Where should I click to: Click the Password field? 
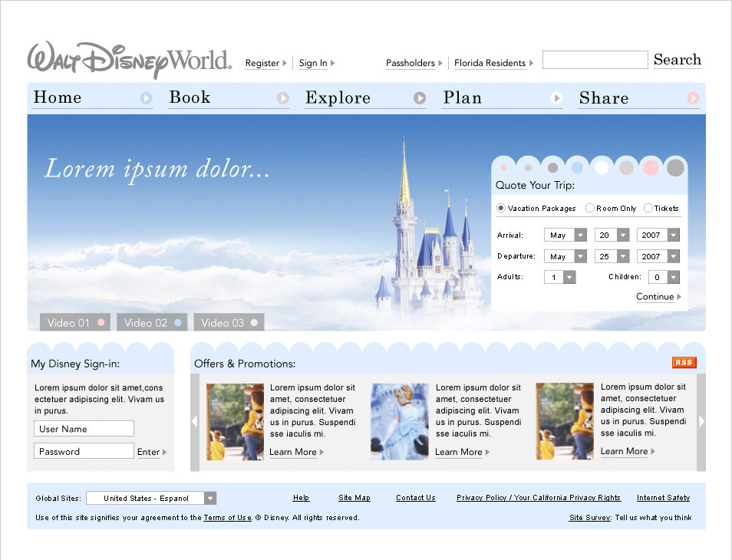[x=84, y=451]
